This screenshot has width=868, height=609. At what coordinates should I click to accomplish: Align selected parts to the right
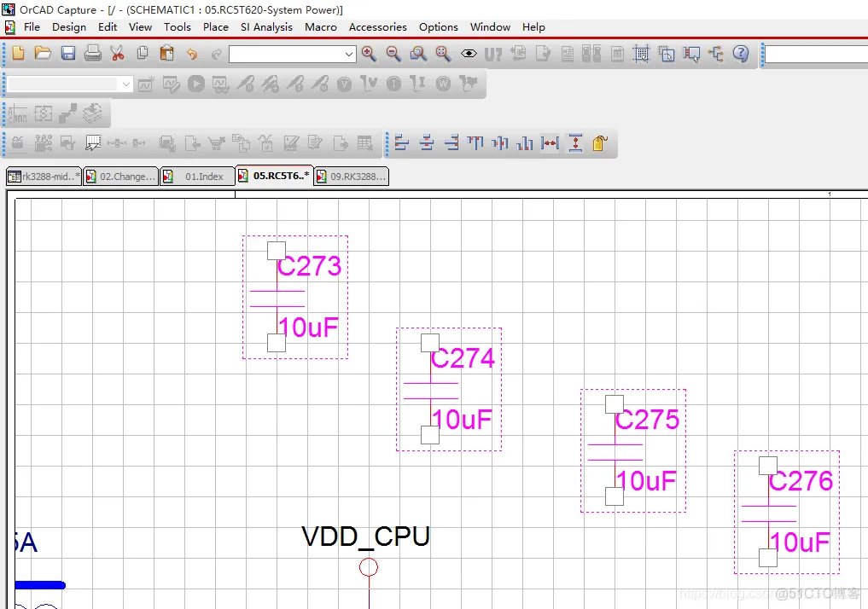pos(451,143)
